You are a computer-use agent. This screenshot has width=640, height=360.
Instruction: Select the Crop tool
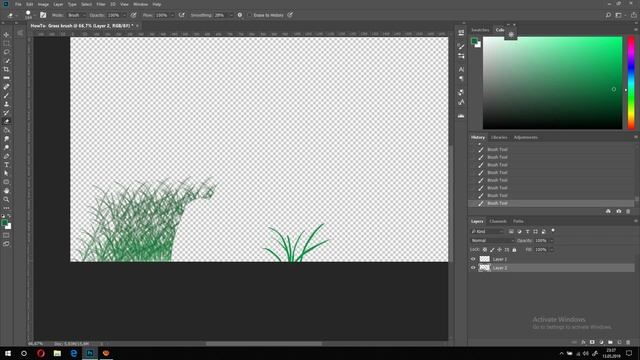(7, 69)
